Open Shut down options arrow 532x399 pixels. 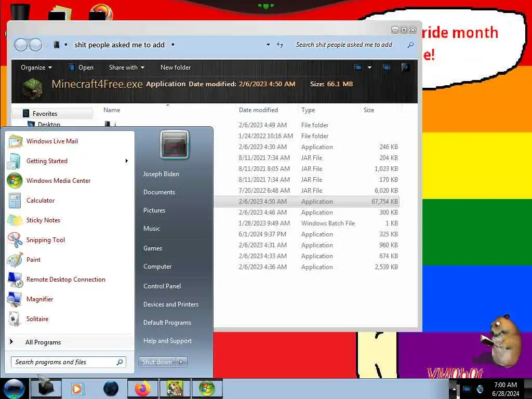[x=181, y=362]
